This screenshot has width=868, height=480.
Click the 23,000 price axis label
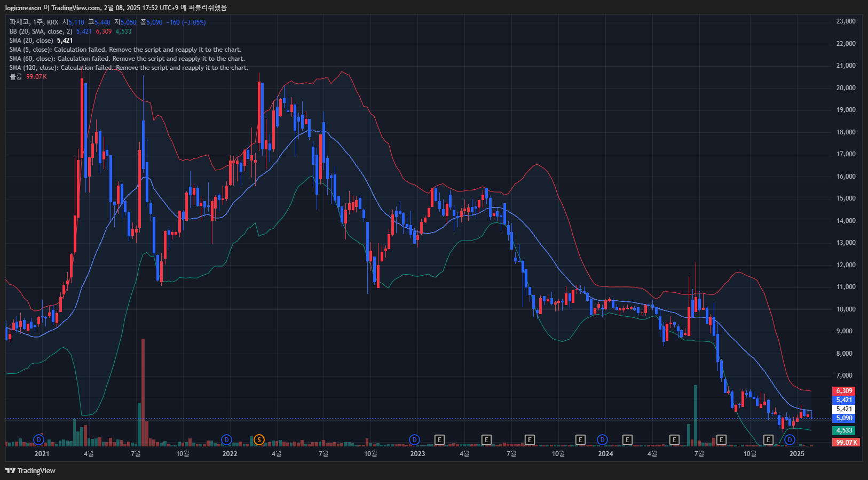pyautogui.click(x=846, y=21)
